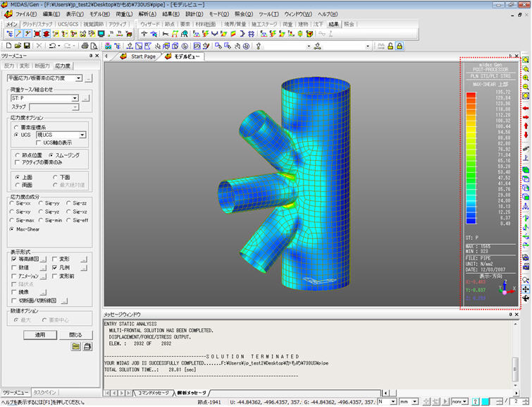Click the ellipsis button beside 切断面/切断線図
Screen dimensions: 532x407
tap(64, 300)
